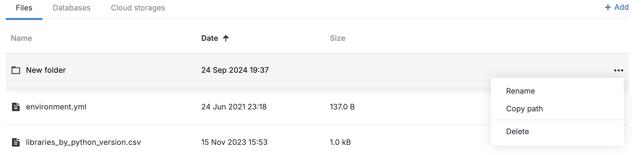
Task: Open the New folder entry
Action: [x=46, y=70]
